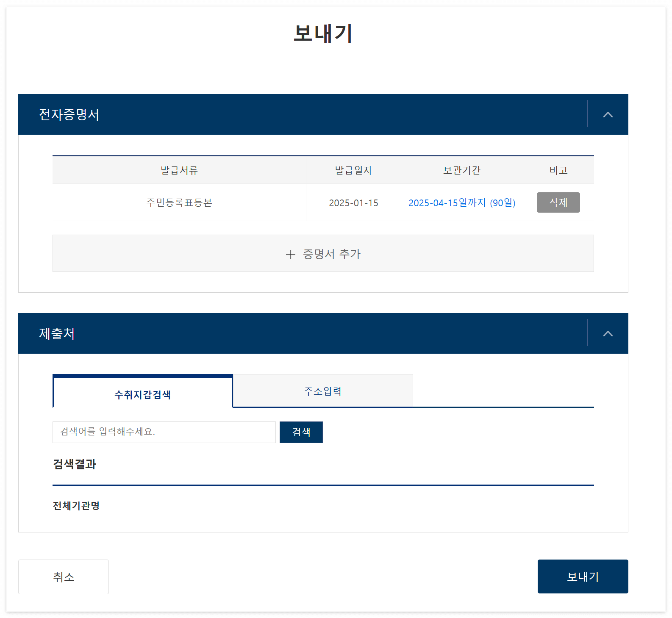Click the 발급일자 column header
The width and height of the screenshot is (672, 618).
click(x=353, y=170)
